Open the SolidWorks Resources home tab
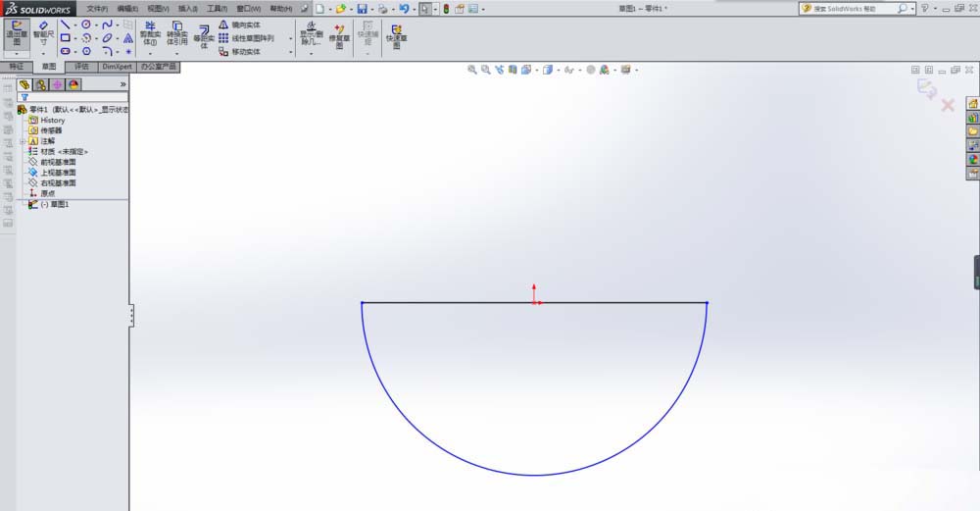Image resolution: width=980 pixels, height=511 pixels. [973, 103]
